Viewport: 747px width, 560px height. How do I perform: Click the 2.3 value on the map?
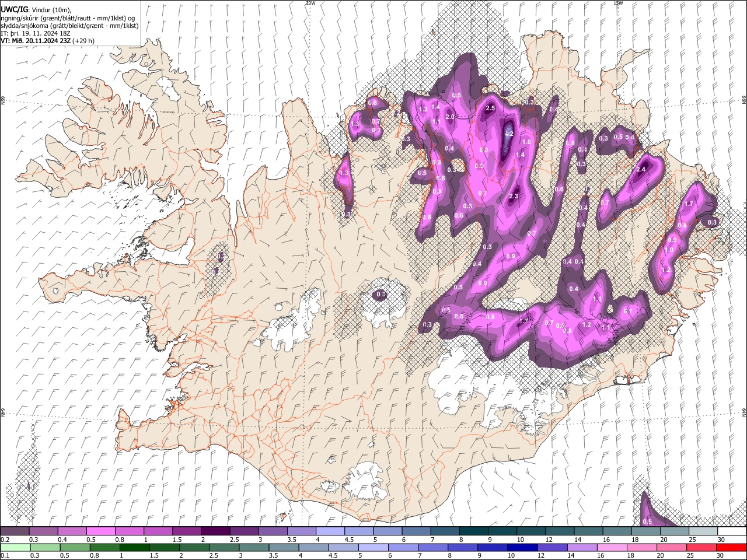click(514, 197)
